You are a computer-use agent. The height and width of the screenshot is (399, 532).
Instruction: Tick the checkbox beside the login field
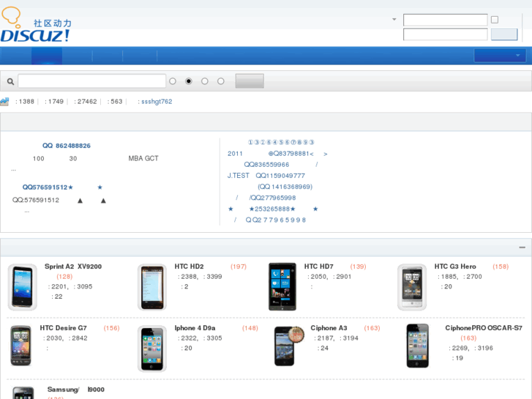pos(495,20)
